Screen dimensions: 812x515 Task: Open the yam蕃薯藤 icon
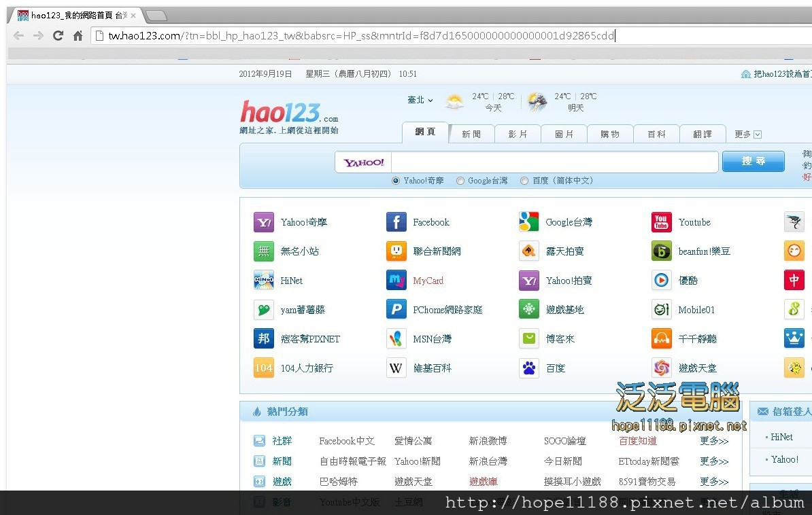tap(264, 310)
